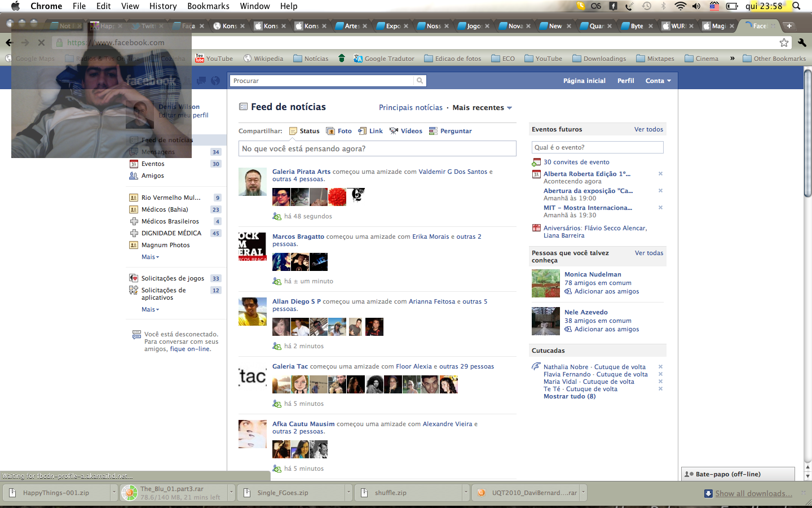Open options for shuffle.zip download
The image size is (812, 508).
(465, 492)
